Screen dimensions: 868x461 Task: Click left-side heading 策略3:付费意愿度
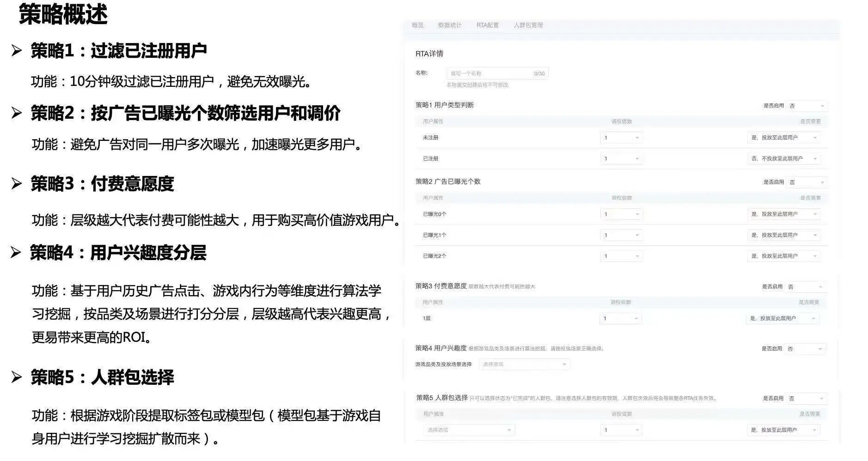pos(102,183)
